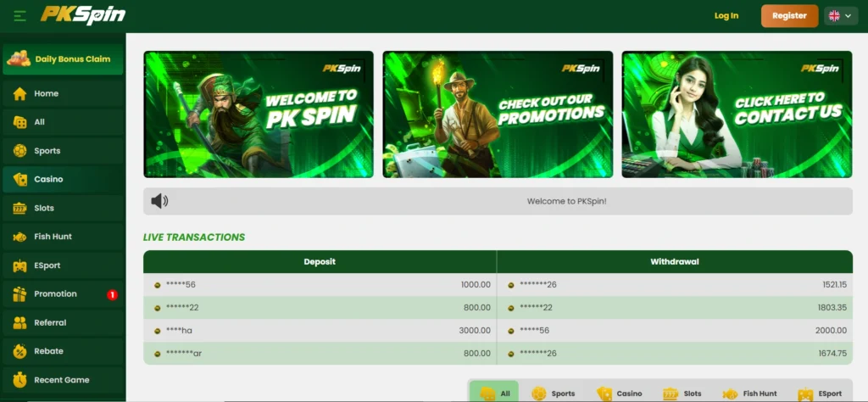Open the Referral sidebar label
868x402 pixels.
coord(50,323)
